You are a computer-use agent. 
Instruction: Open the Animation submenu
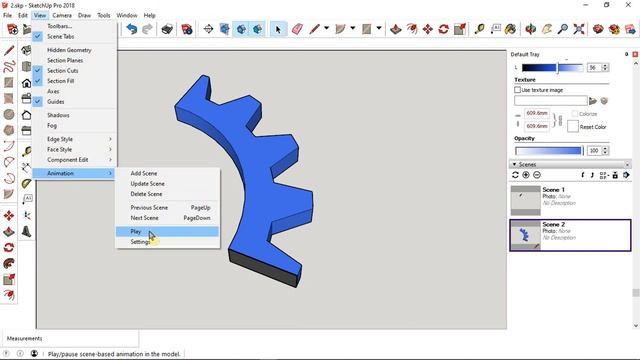[73, 173]
